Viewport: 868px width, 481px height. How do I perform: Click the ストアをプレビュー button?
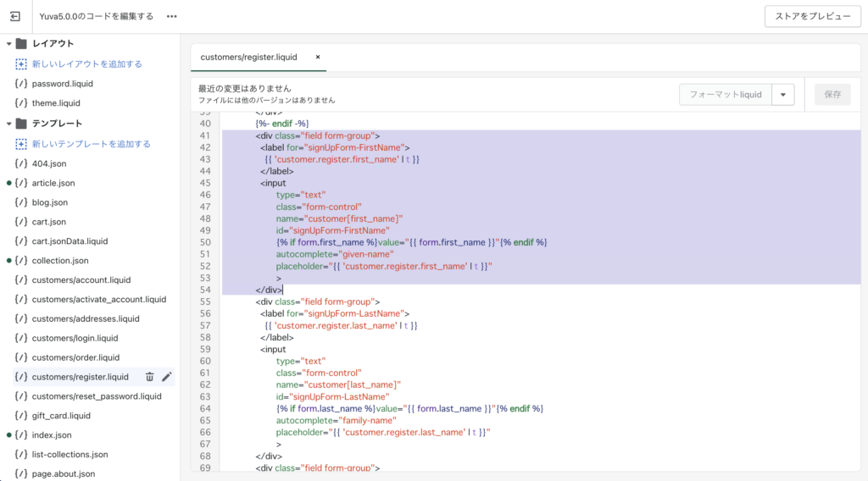tap(813, 17)
